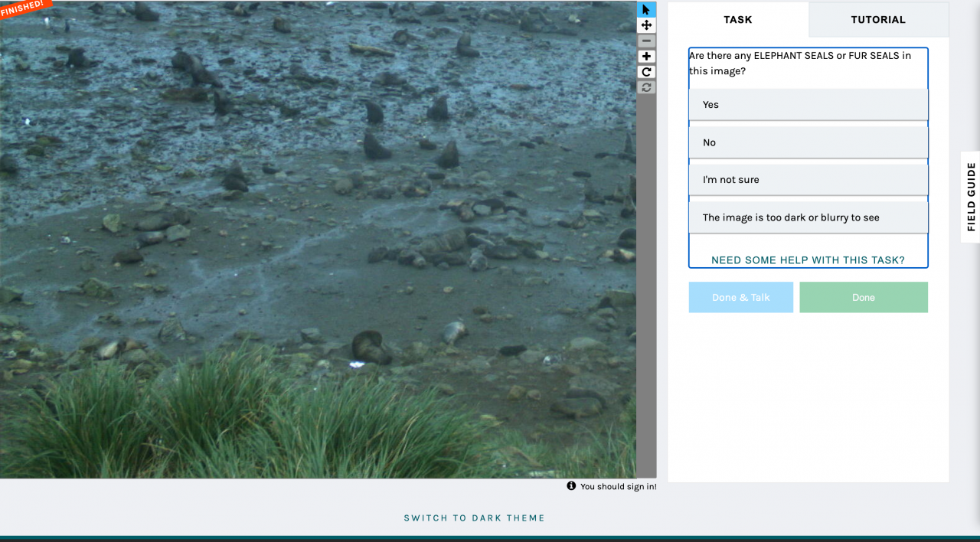Viewport: 980px width, 542px height.
Task: Click the info icon beside sign-in notice
Action: coord(571,486)
